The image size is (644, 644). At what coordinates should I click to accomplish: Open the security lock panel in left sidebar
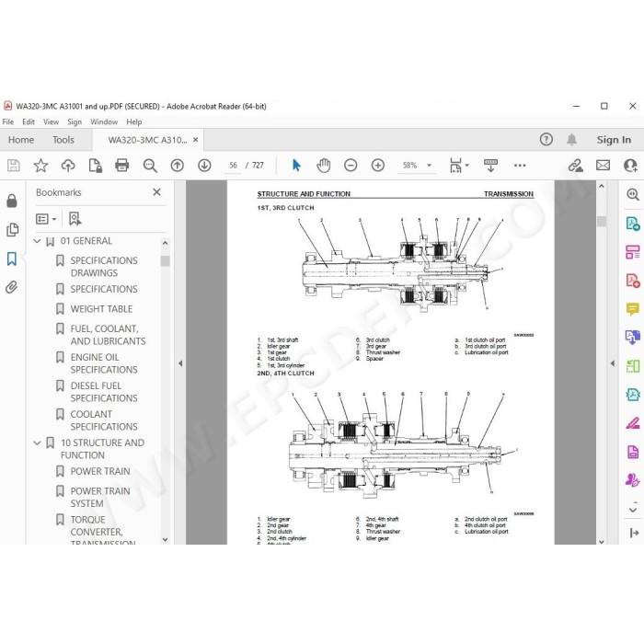pyautogui.click(x=12, y=201)
